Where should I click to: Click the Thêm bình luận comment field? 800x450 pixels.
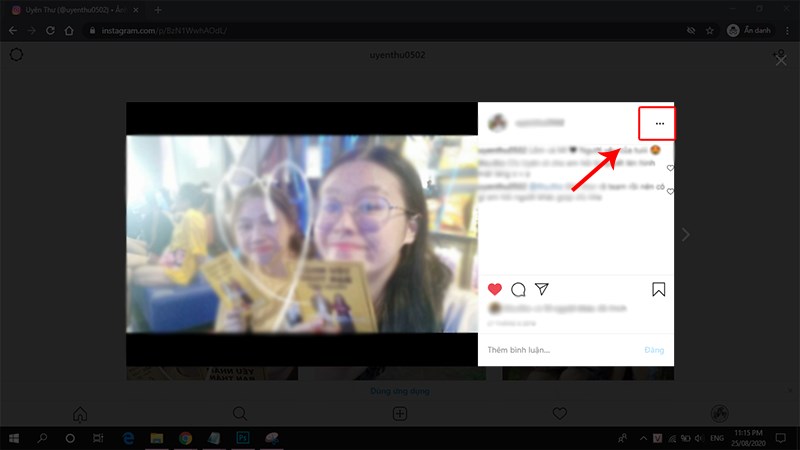(x=561, y=350)
